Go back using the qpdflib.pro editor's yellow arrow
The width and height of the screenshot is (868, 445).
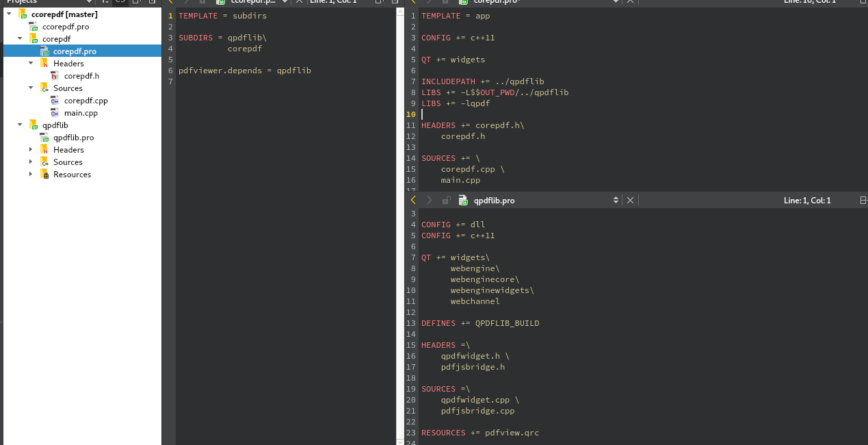pyautogui.click(x=412, y=201)
